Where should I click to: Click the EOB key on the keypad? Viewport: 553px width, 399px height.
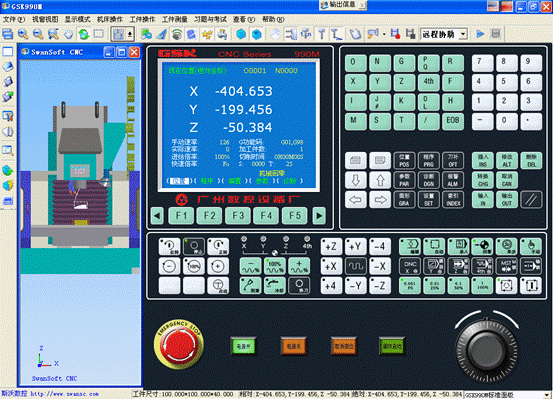click(452, 121)
